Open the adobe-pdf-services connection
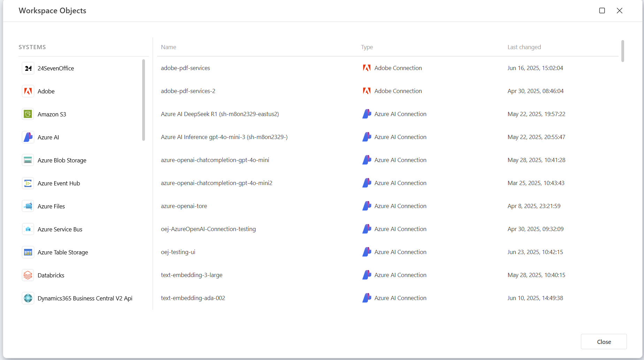Image resolution: width=644 pixels, height=360 pixels. click(185, 68)
